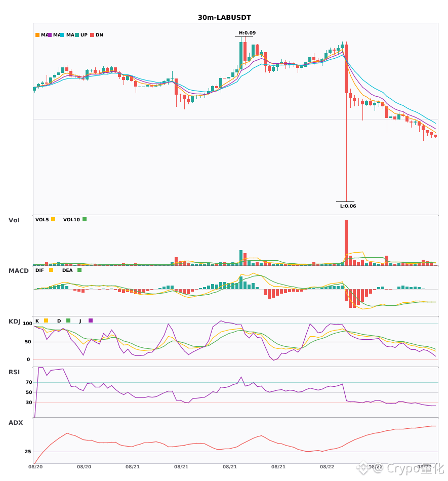Toggle the red DN legend swatch
This screenshot has width=448, height=481.
(92, 35)
